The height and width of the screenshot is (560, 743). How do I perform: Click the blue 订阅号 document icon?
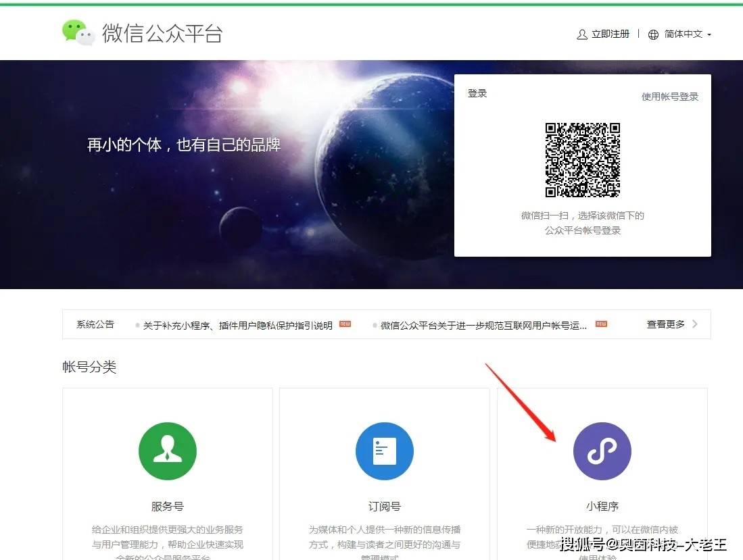tap(385, 451)
